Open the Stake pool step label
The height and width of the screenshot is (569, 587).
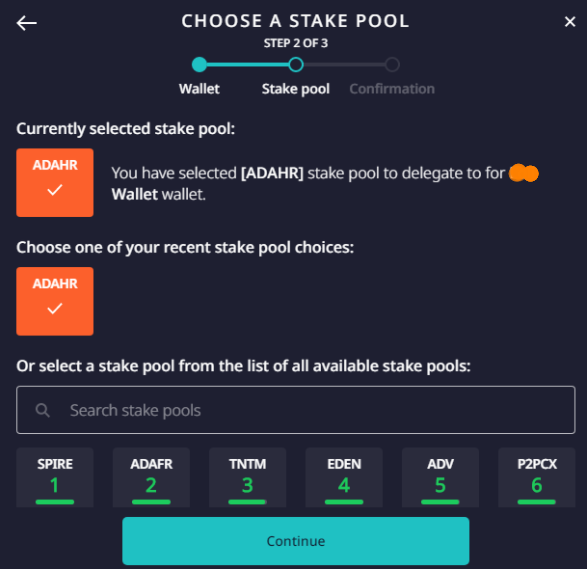[x=296, y=89]
